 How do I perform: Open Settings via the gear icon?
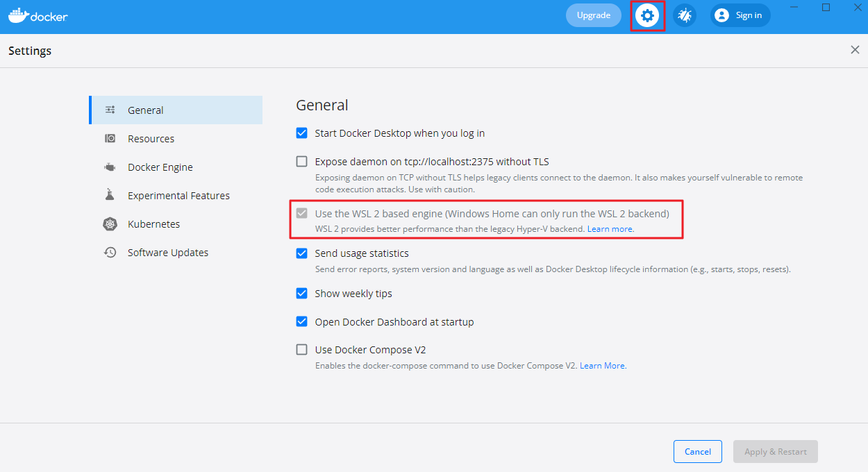(647, 15)
